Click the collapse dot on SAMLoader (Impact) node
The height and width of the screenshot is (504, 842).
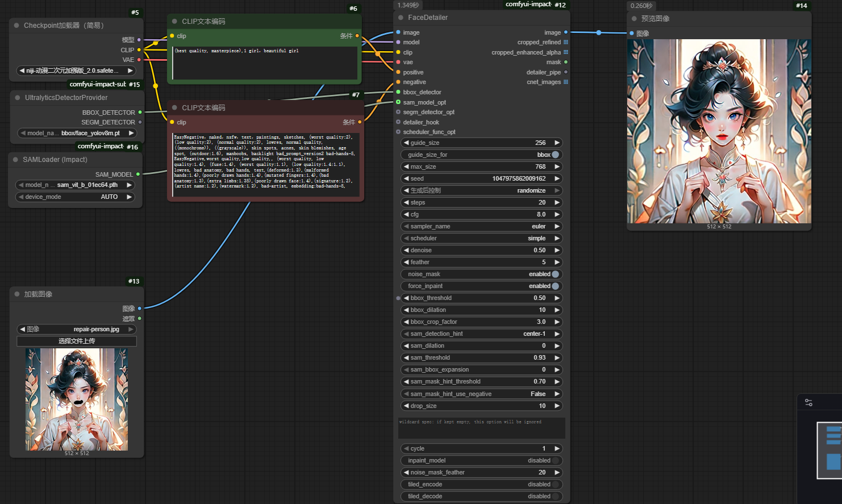pyautogui.click(x=16, y=160)
